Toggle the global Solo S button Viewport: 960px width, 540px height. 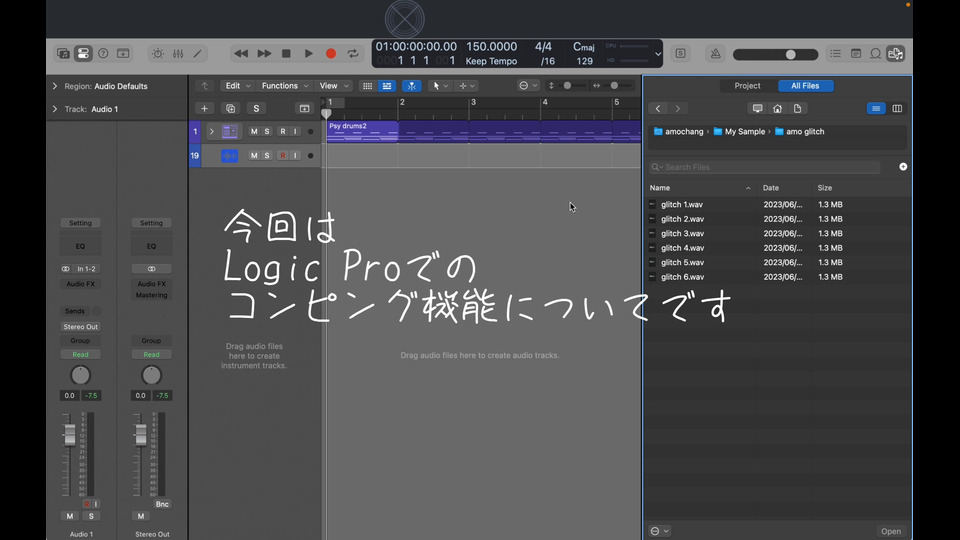pyautogui.click(x=257, y=108)
